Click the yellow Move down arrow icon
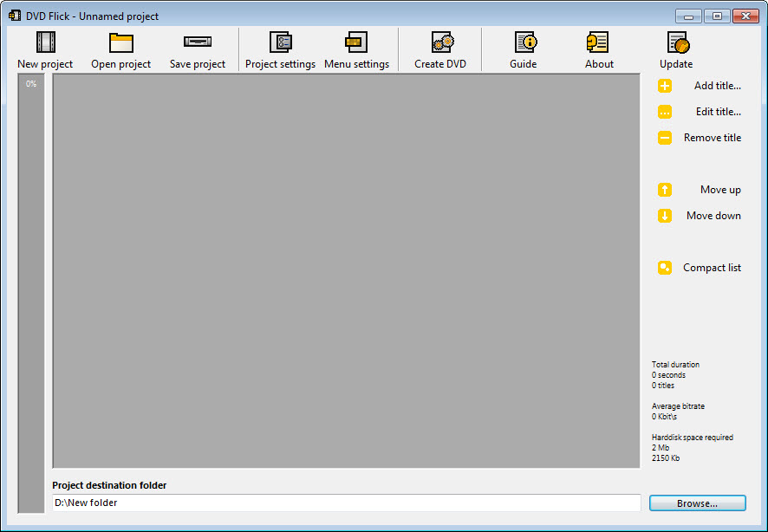 pos(665,216)
